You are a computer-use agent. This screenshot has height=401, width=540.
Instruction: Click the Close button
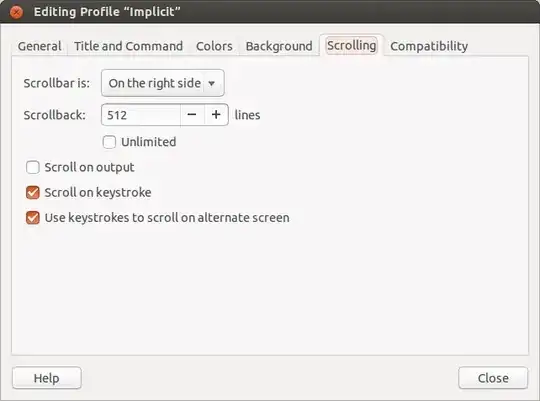pos(493,378)
